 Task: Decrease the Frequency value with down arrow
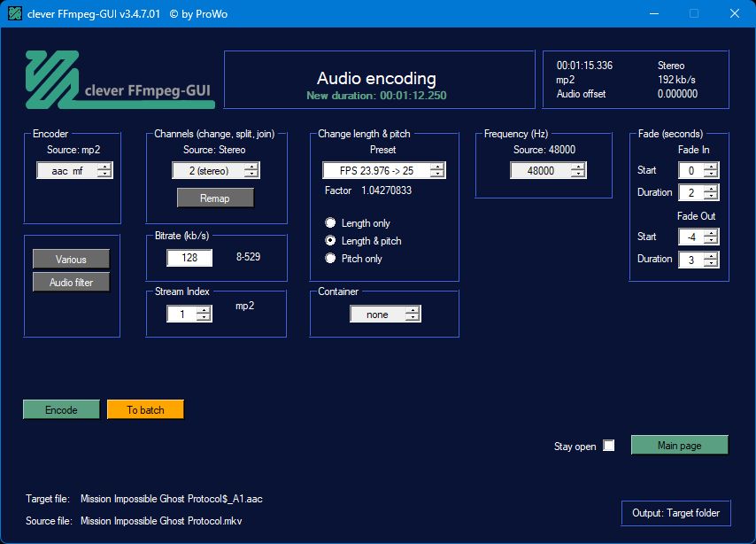[578, 175]
